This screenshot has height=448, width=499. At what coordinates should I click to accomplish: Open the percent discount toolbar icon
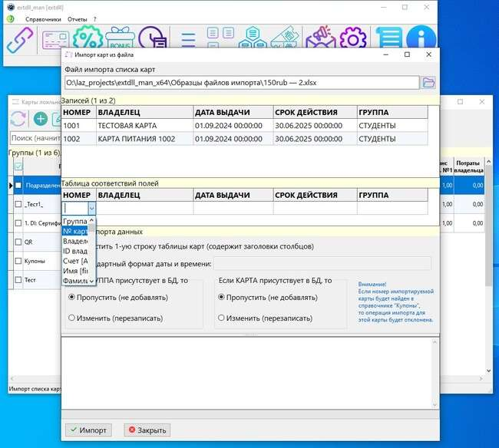pos(88,39)
